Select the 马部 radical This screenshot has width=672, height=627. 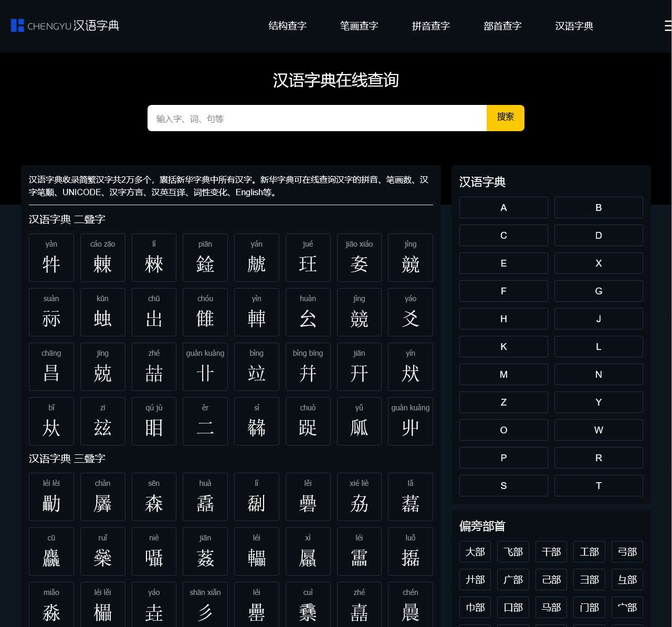click(x=551, y=607)
